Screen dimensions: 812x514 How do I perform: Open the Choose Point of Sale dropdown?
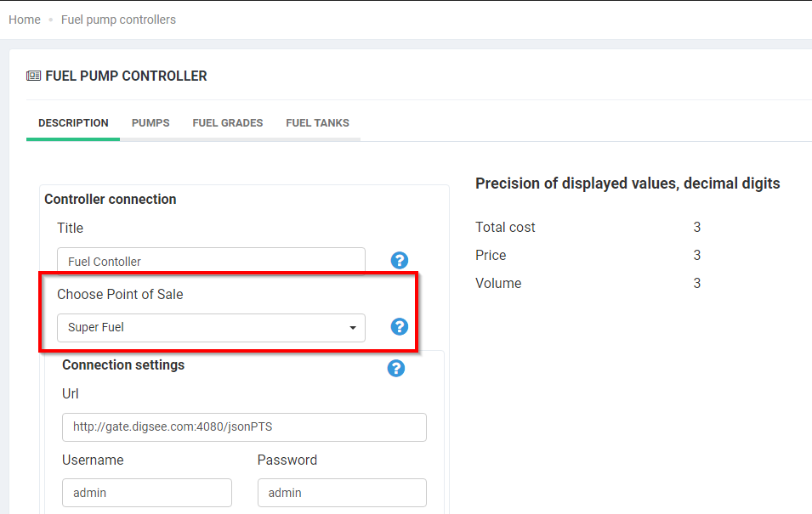tap(211, 327)
